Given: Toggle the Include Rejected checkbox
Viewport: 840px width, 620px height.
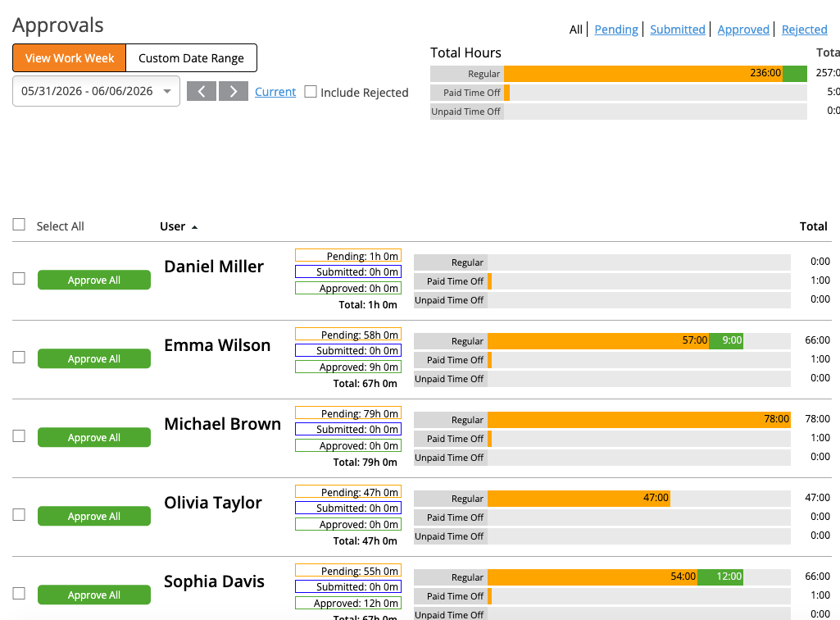Looking at the screenshot, I should pos(311,92).
